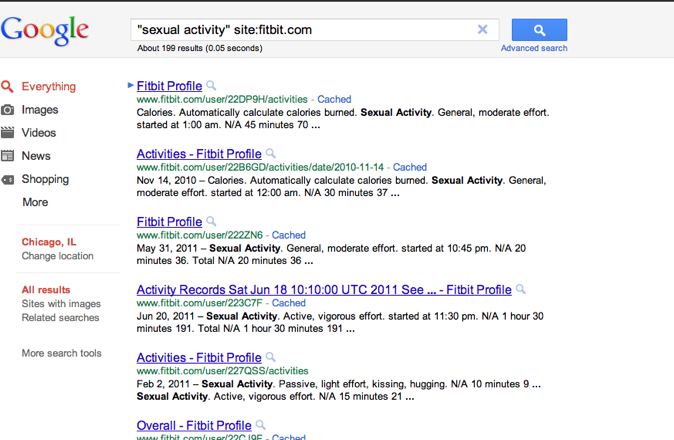Expand More search tools

click(x=62, y=353)
